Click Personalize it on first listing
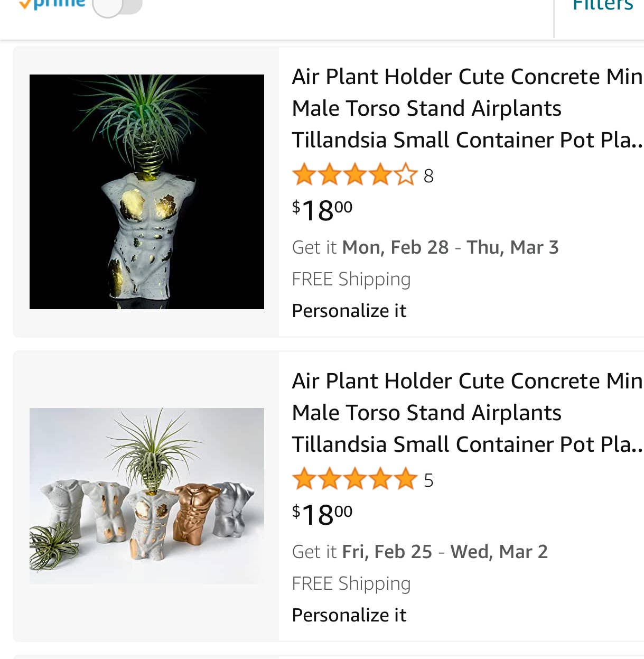Screen dimensions: 644x659 (349, 311)
